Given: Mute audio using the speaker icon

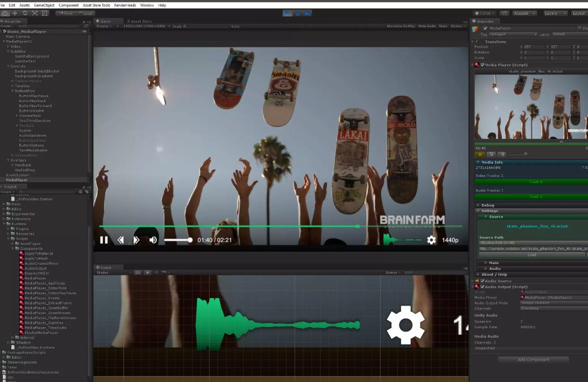Looking at the screenshot, I should 153,240.
